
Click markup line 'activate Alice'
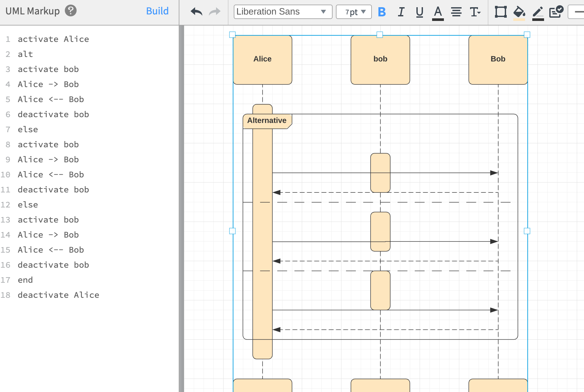coord(53,39)
